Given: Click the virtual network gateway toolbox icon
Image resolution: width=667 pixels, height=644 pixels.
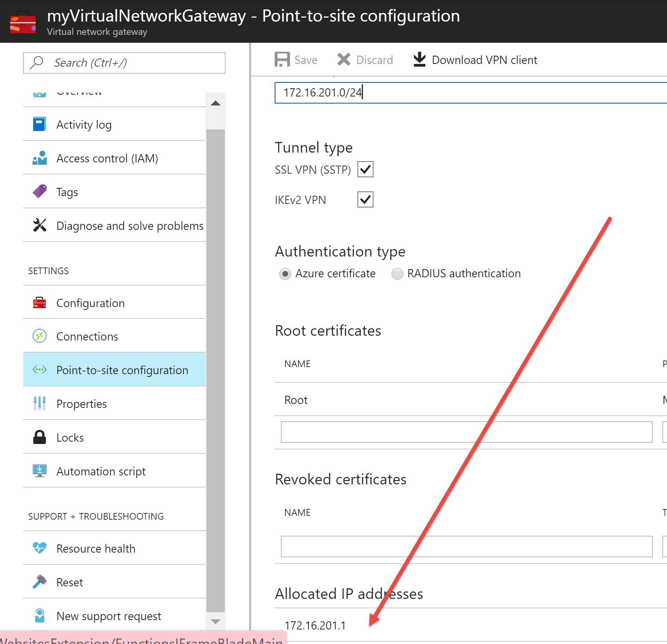Looking at the screenshot, I should (23, 22).
